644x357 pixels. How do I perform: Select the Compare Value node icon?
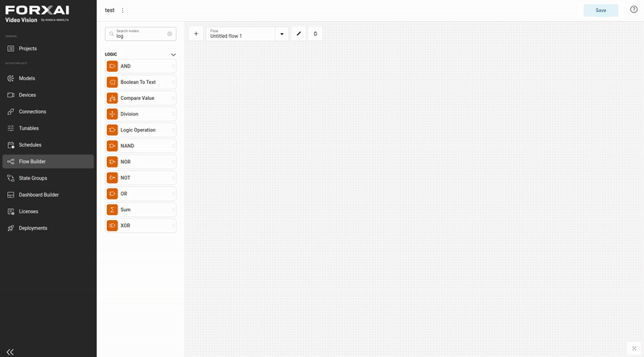112,98
